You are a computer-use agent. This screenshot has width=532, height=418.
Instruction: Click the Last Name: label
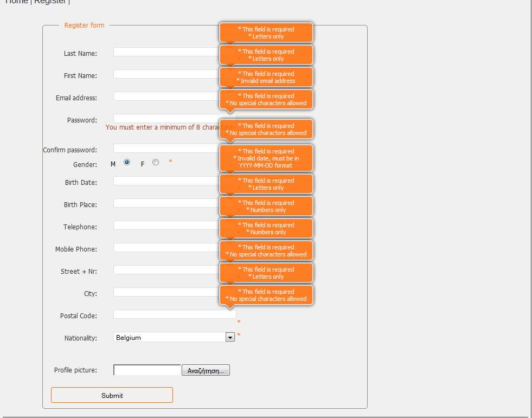tap(80, 53)
